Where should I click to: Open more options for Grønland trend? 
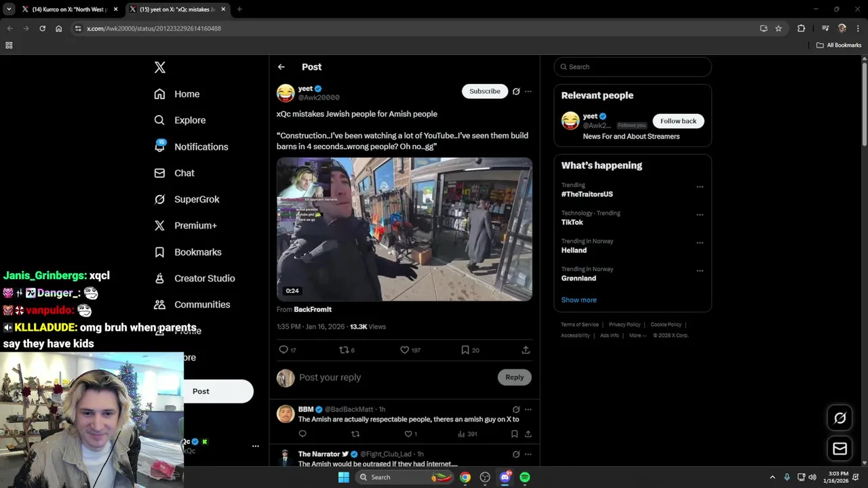point(700,271)
